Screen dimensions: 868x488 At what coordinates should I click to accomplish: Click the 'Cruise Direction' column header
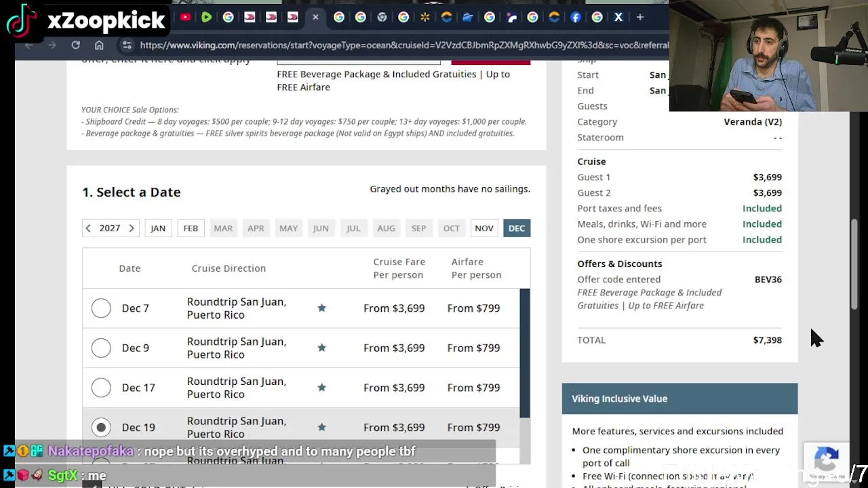coord(229,268)
